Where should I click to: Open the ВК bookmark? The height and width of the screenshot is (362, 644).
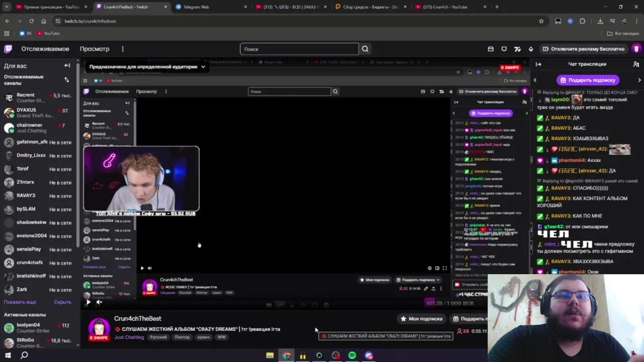26,33
